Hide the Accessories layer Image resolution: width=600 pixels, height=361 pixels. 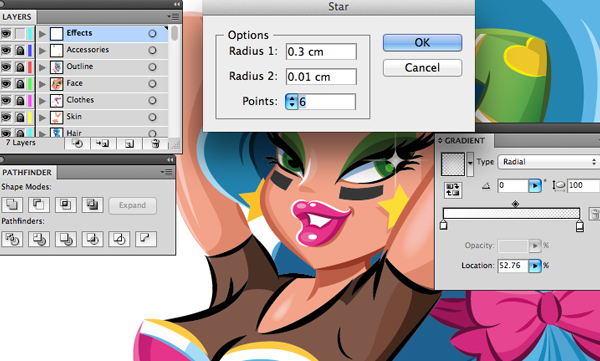coord(6,50)
